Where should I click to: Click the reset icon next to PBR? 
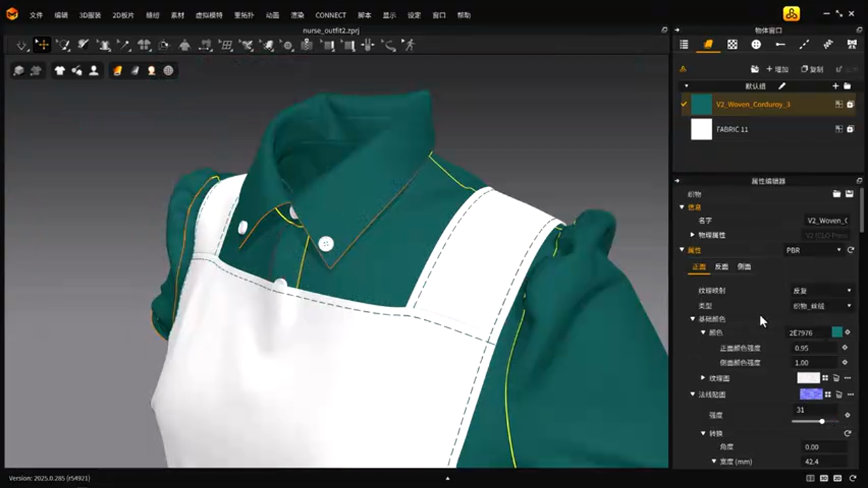click(850, 250)
